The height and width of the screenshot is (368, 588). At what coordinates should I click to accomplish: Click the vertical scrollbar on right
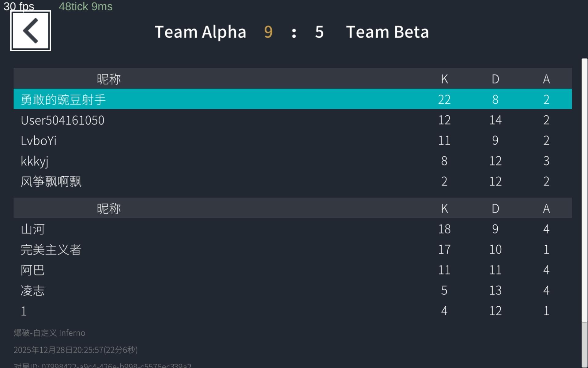point(584,190)
